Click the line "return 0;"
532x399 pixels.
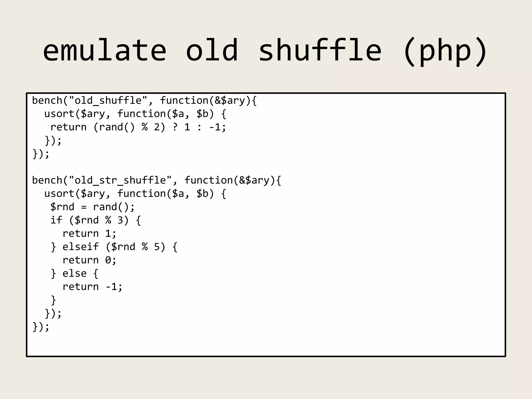(89, 260)
